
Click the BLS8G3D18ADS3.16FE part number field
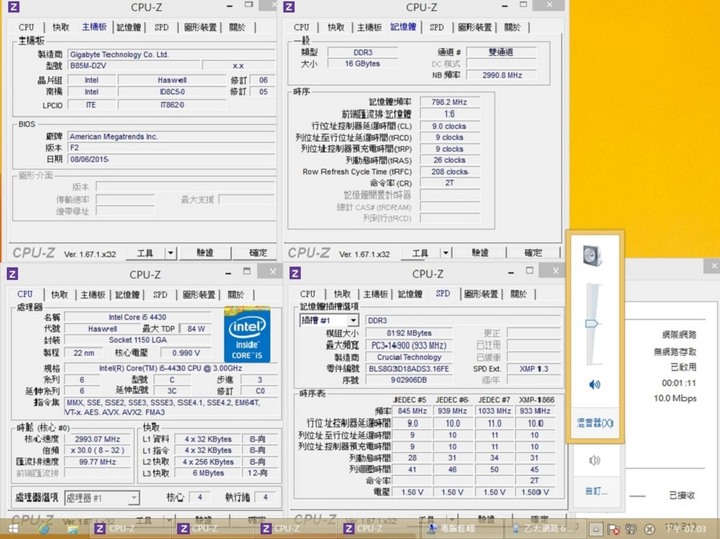click(409, 368)
